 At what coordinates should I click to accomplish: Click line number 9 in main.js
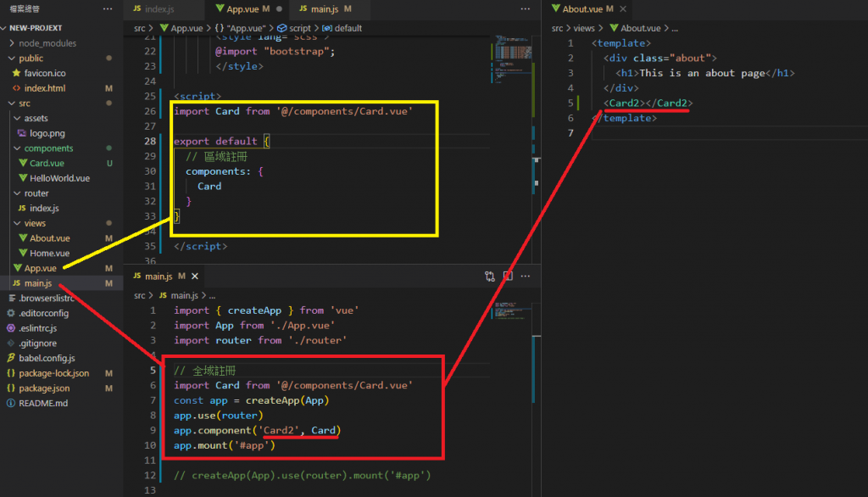click(x=153, y=430)
